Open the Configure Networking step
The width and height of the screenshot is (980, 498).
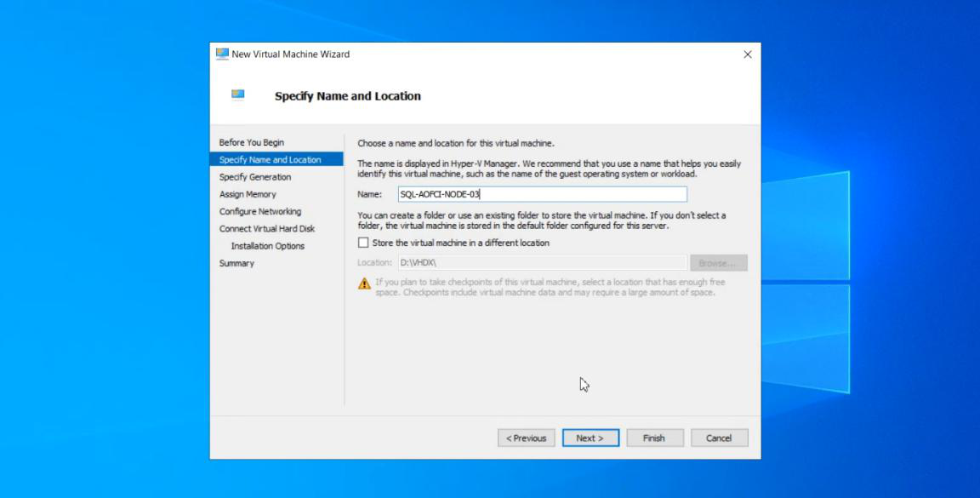coord(260,211)
